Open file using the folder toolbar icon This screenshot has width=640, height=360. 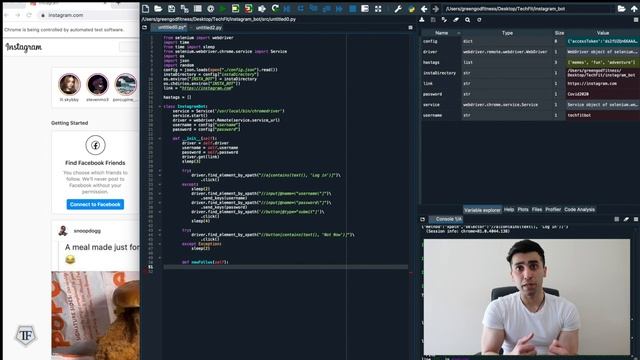click(158, 9)
